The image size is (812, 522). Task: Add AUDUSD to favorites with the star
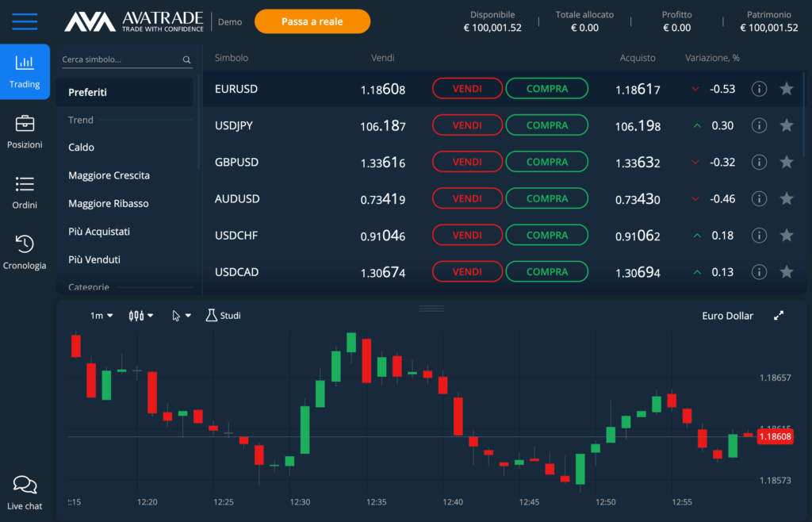[786, 198]
